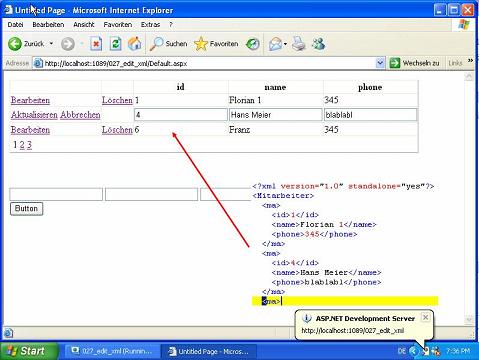479x360 pixels.
Task: Expand the Mail button dropdown arrow
Action: [x=285, y=44]
